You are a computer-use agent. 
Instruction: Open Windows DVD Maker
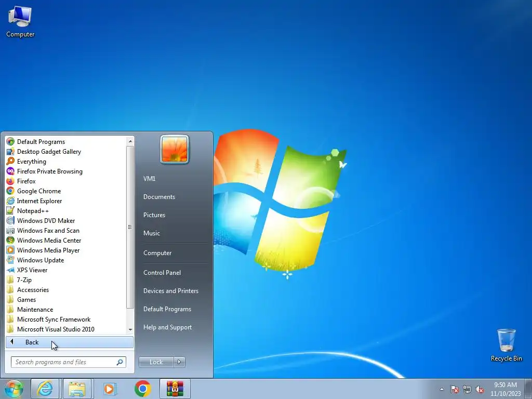tap(46, 220)
